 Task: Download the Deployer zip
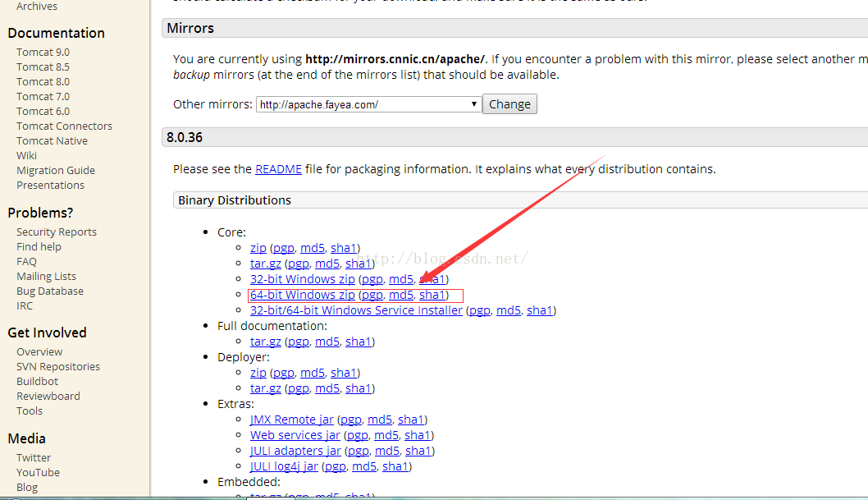(x=258, y=373)
